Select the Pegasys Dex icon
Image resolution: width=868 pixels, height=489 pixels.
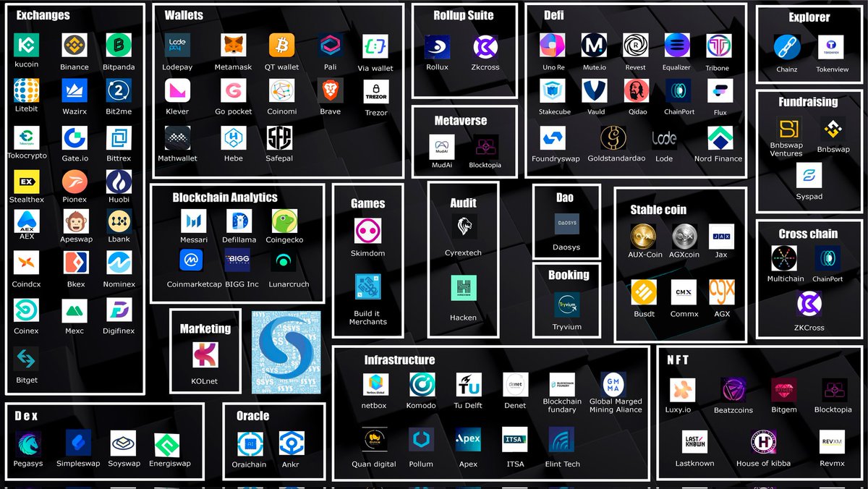coord(28,444)
